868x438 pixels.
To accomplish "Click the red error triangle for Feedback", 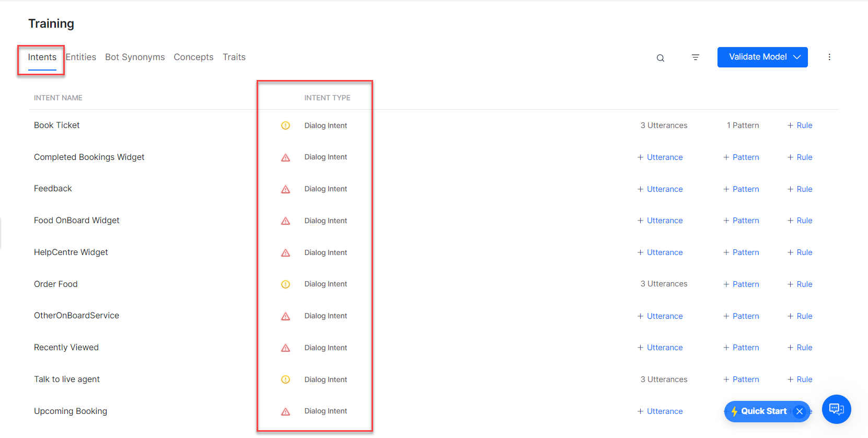I will point(285,189).
